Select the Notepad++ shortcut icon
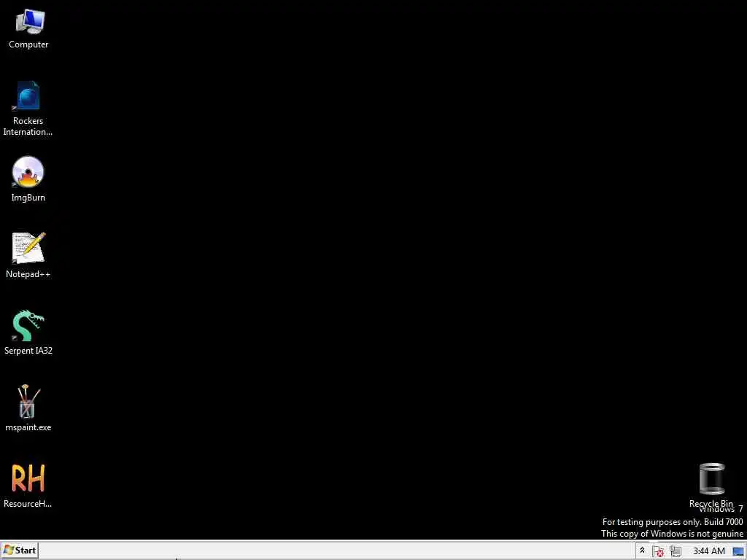The width and height of the screenshot is (747, 560). (x=28, y=248)
